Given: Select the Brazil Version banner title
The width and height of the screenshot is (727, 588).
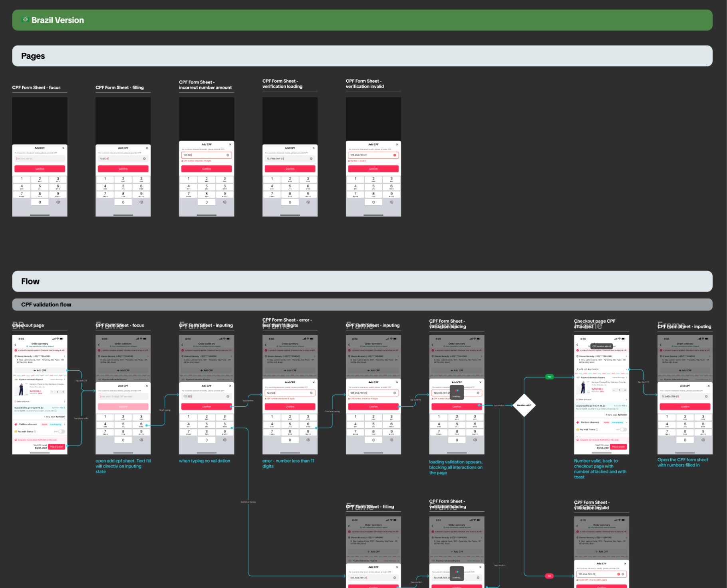Looking at the screenshot, I should point(58,20).
